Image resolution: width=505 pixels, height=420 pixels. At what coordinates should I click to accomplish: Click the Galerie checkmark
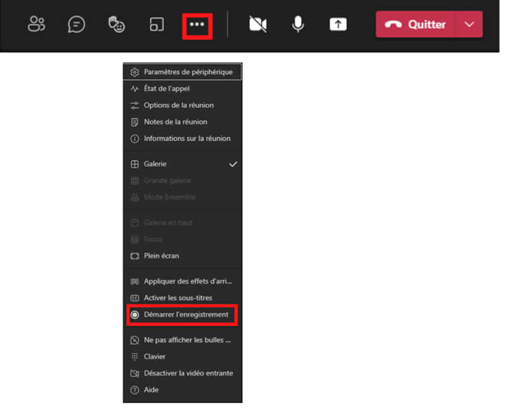[233, 164]
